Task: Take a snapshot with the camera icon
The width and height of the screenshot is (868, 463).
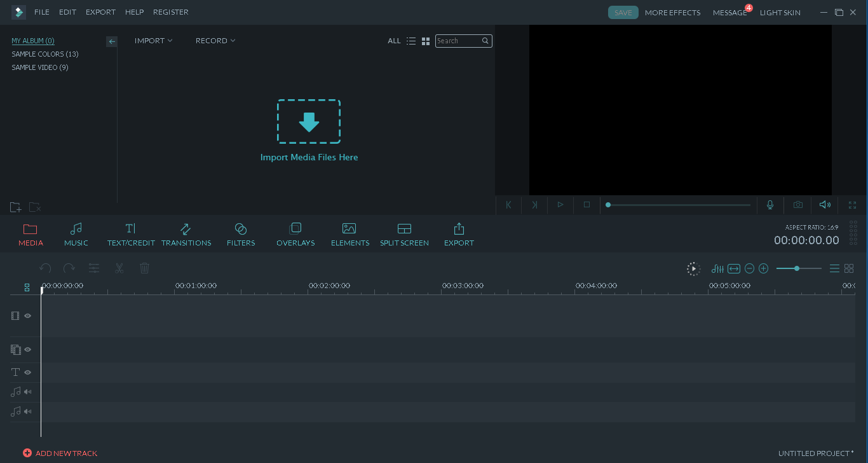Action: click(x=797, y=205)
